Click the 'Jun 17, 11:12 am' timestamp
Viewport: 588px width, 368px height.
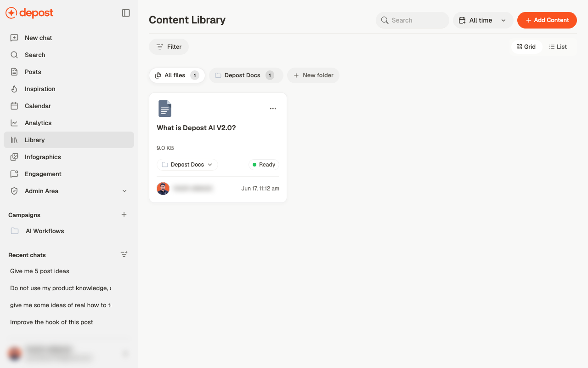click(260, 189)
